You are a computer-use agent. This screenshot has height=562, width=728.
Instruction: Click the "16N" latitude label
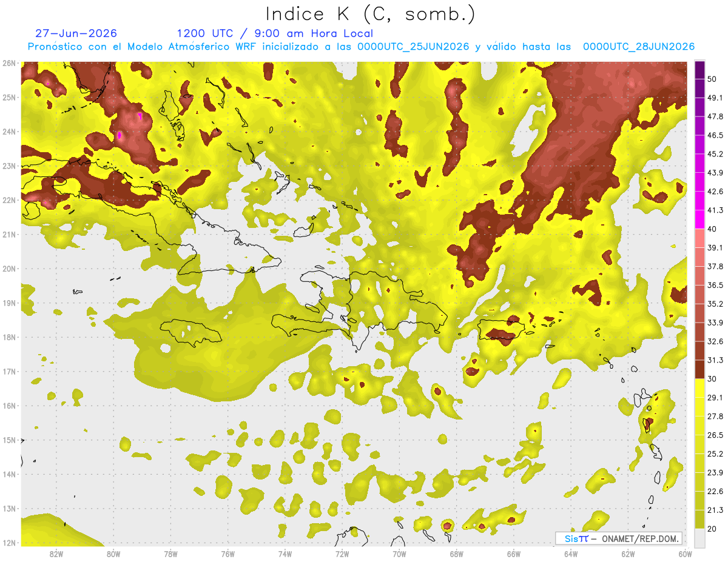8,406
